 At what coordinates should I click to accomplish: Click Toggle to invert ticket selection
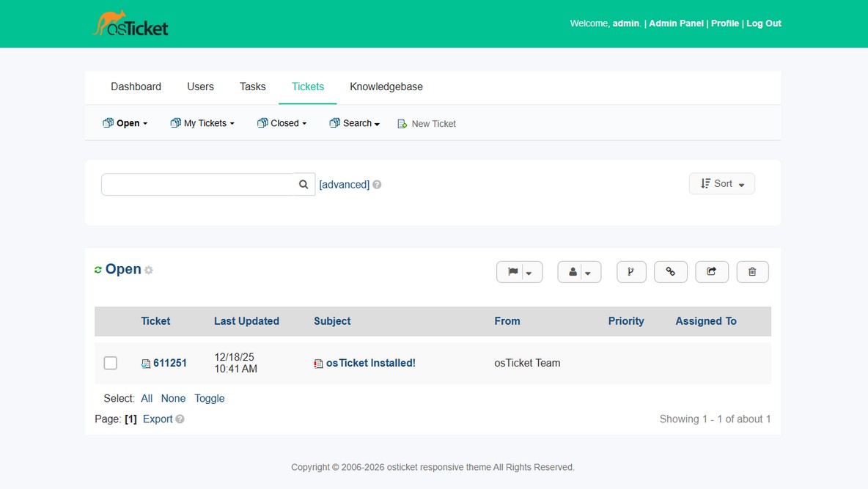209,399
